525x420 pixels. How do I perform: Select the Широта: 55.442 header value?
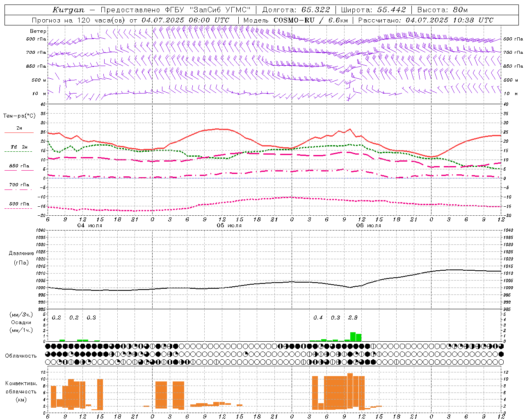(373, 10)
